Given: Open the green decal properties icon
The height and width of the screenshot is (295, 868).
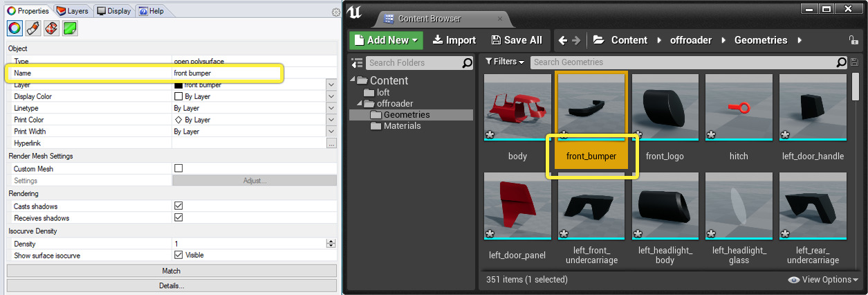Looking at the screenshot, I should (x=70, y=28).
